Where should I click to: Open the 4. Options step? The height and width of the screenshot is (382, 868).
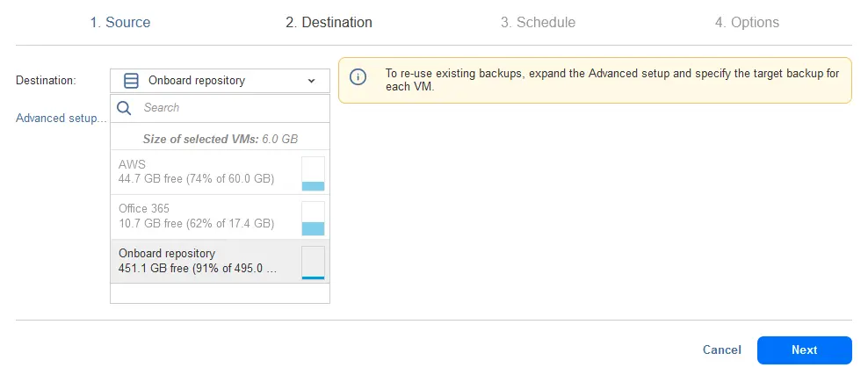(x=747, y=23)
